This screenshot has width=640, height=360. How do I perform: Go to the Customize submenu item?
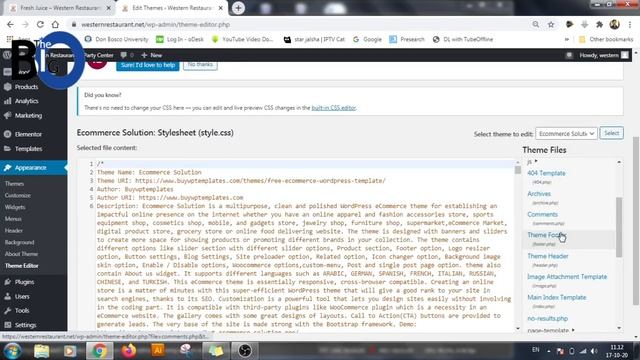(x=18, y=196)
